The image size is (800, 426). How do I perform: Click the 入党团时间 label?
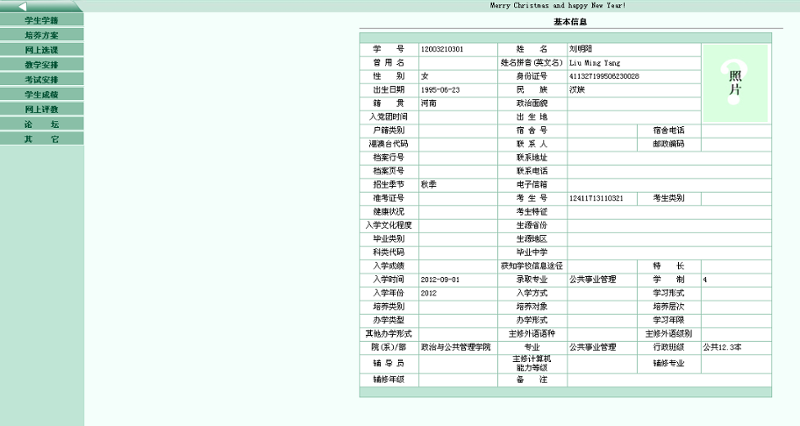(x=389, y=117)
